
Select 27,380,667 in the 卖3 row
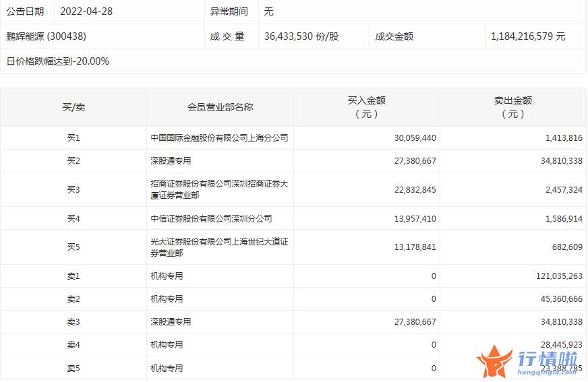(x=415, y=322)
